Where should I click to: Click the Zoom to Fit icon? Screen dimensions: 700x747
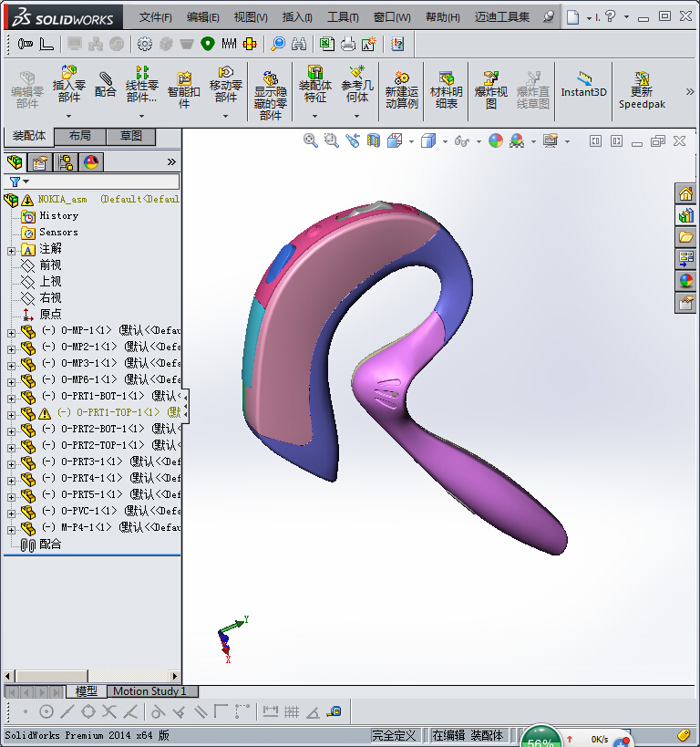(x=311, y=140)
